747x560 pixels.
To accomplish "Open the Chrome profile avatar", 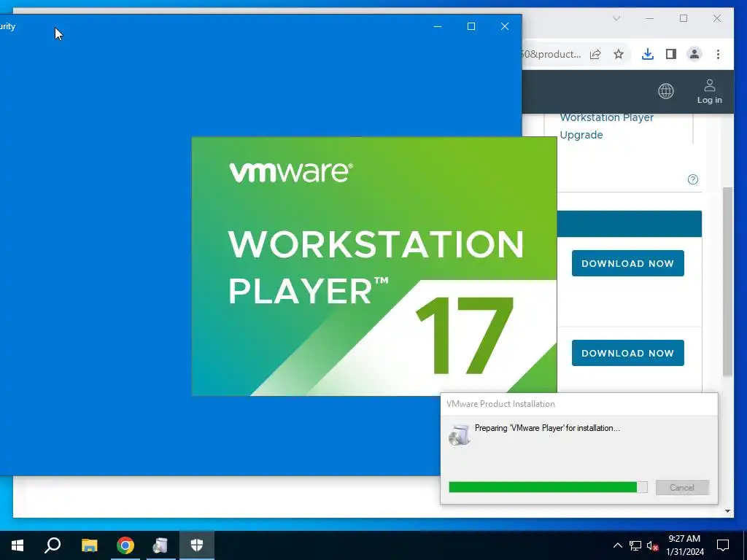I will point(694,54).
